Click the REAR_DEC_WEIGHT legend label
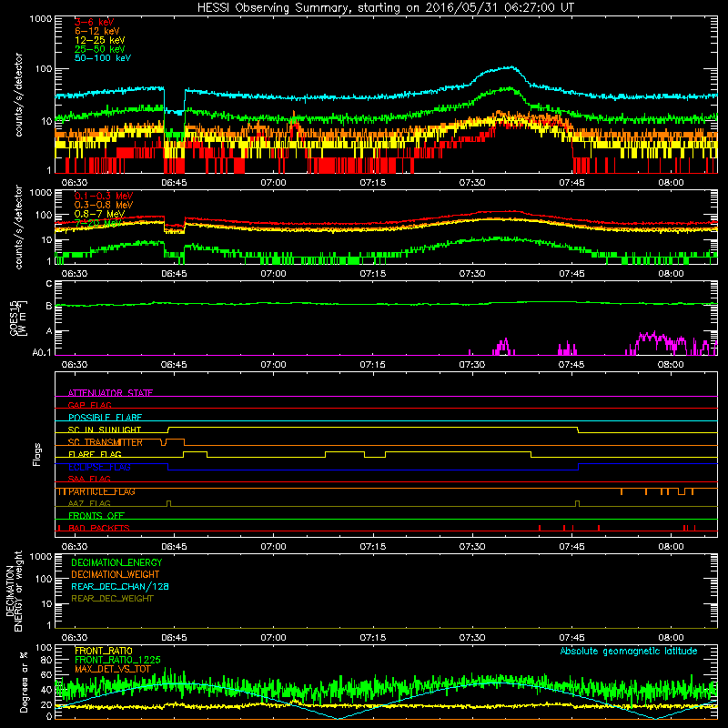Screen dimensions: 728x728 click(x=112, y=599)
